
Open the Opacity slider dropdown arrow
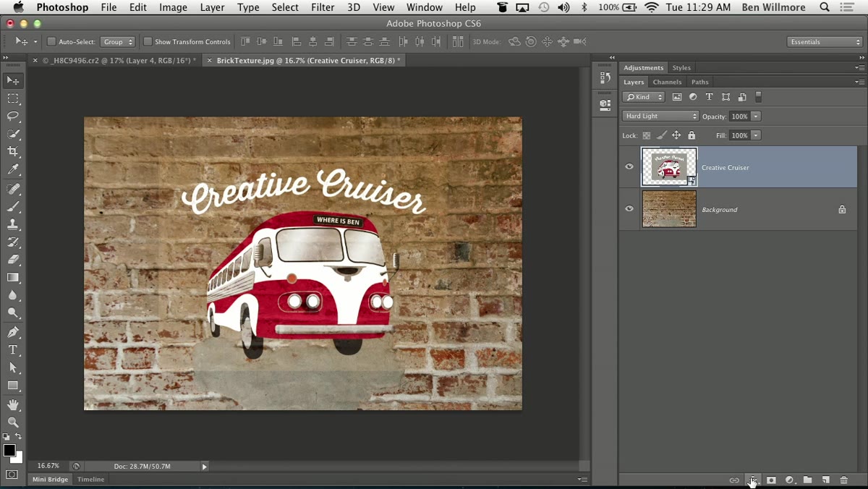click(756, 116)
